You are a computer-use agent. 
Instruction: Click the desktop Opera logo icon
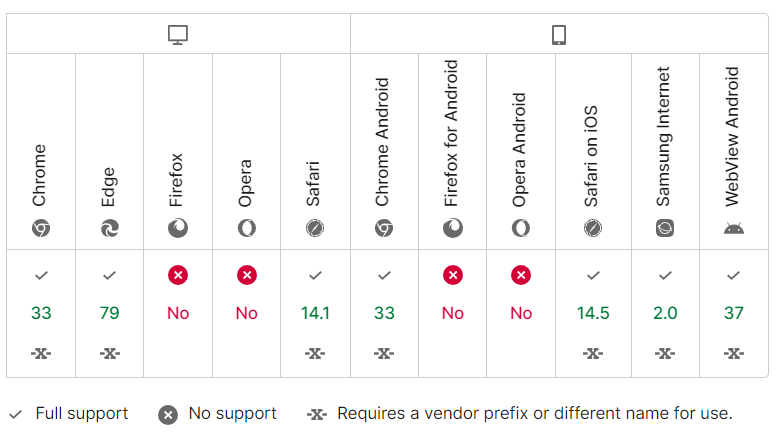246,228
